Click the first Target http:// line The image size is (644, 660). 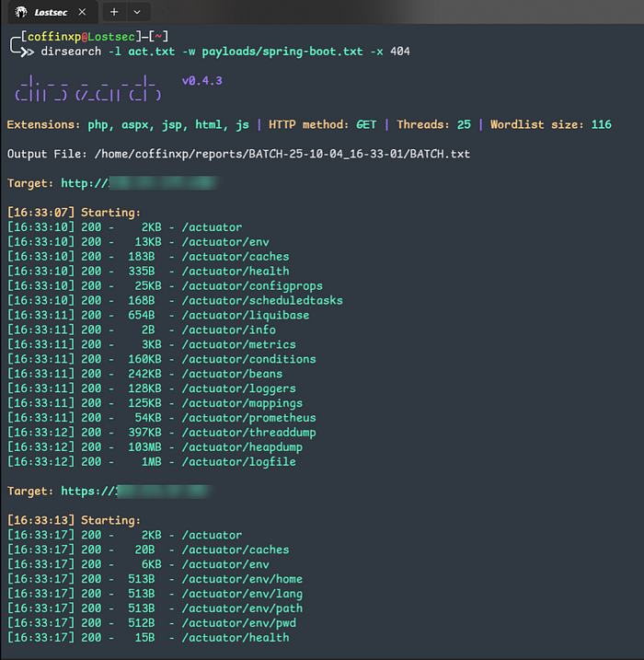pos(113,183)
